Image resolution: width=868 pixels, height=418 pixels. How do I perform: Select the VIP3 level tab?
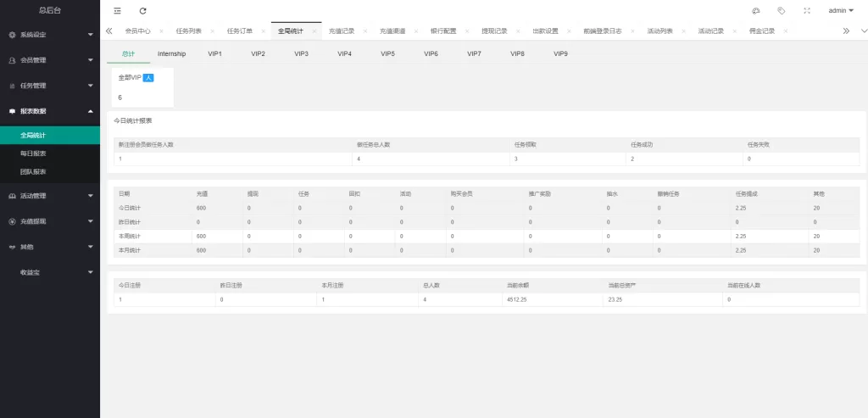coord(301,54)
